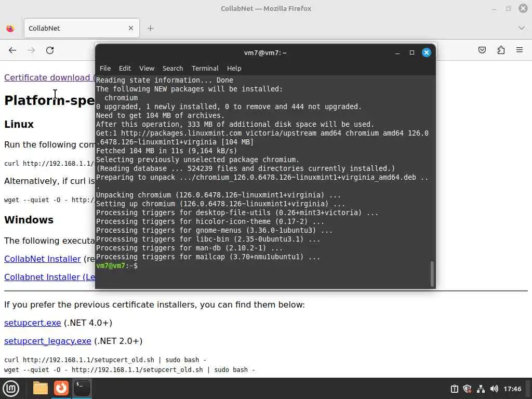Open terminal Edit menu

coord(125,68)
